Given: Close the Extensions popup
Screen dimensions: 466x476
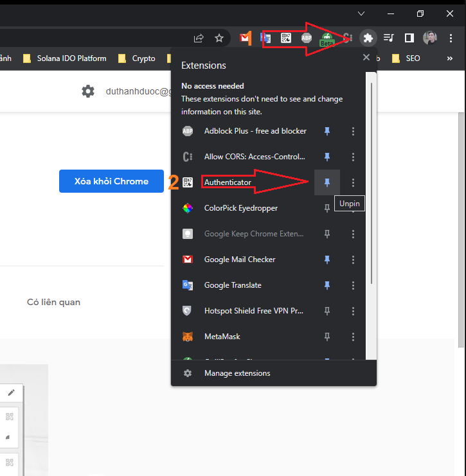Looking at the screenshot, I should [366, 57].
